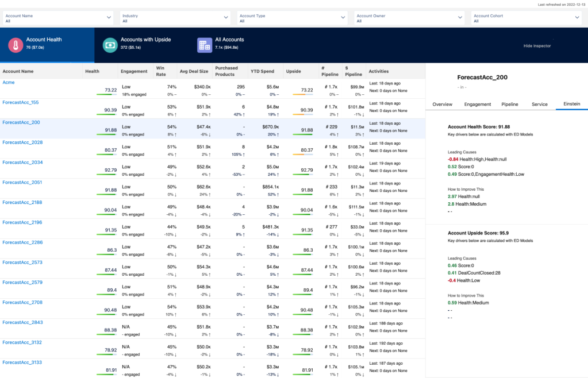Click the Einstein tab

pos(571,105)
